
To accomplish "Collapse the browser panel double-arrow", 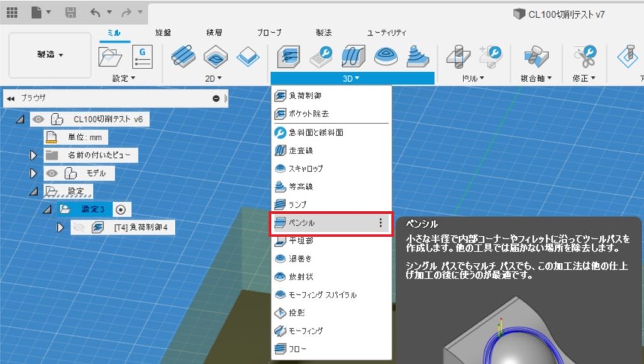I will 11,99.
